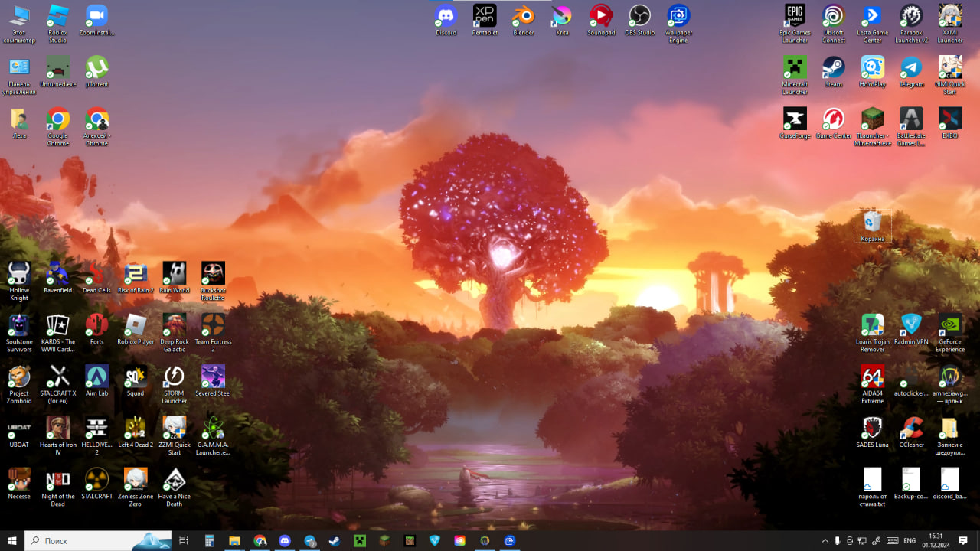Switch to Steam on the taskbar
980x551 pixels.
coord(335,540)
